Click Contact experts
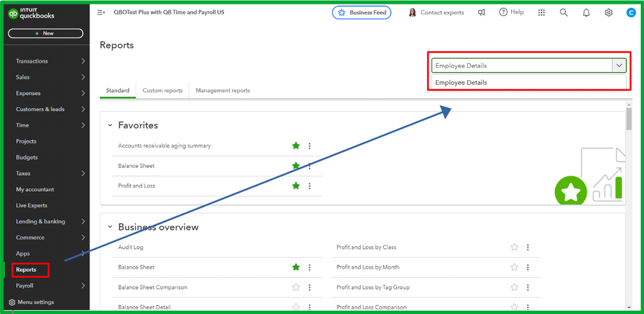 coord(436,13)
